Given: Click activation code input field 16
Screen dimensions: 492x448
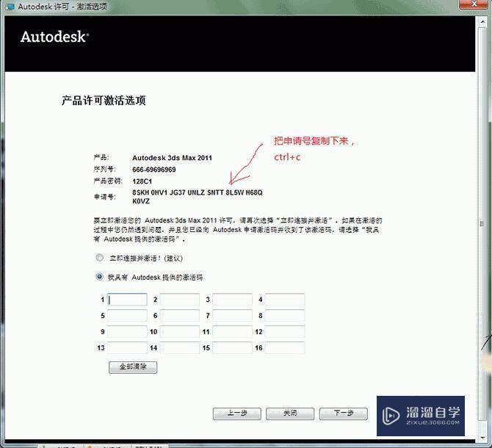Looking at the screenshot, I should (285, 348).
